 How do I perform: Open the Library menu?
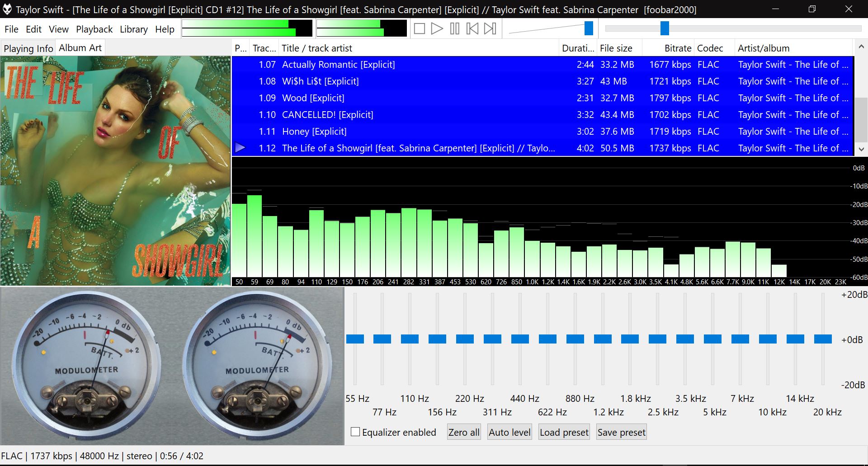point(133,29)
